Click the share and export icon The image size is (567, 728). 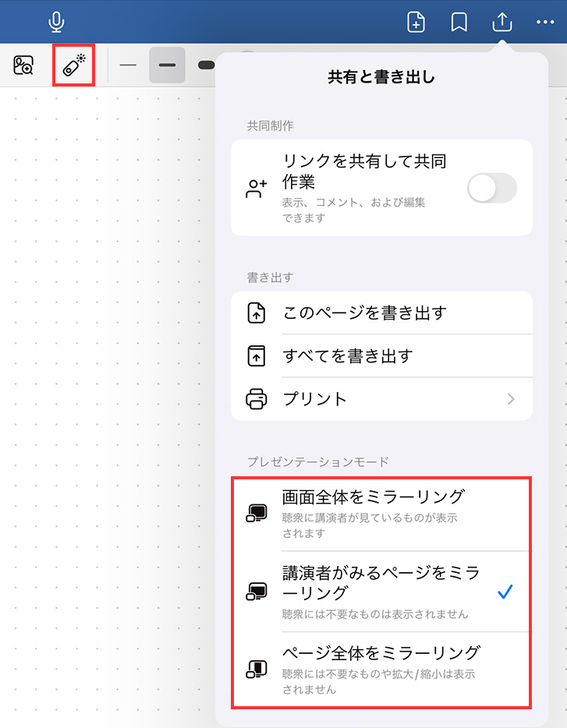(502, 22)
